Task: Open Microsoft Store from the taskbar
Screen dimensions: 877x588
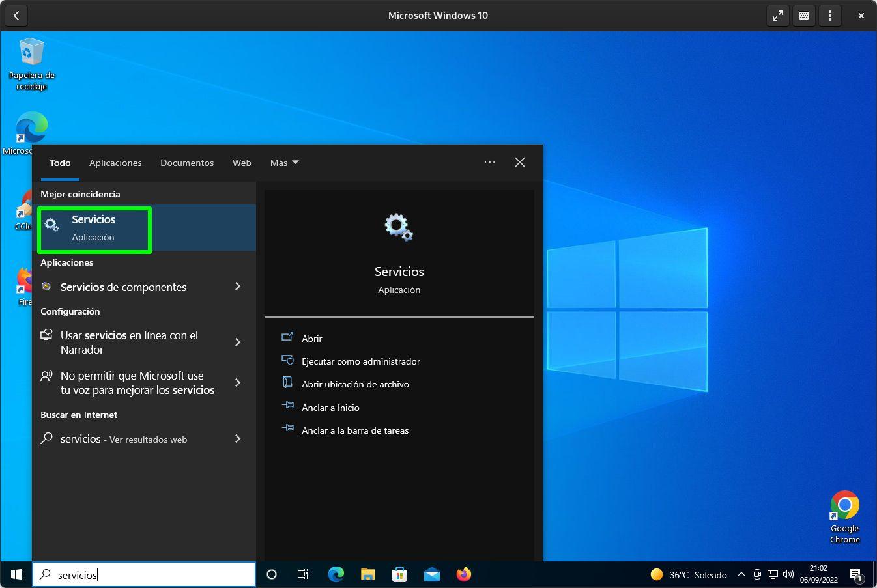Action: 399,574
